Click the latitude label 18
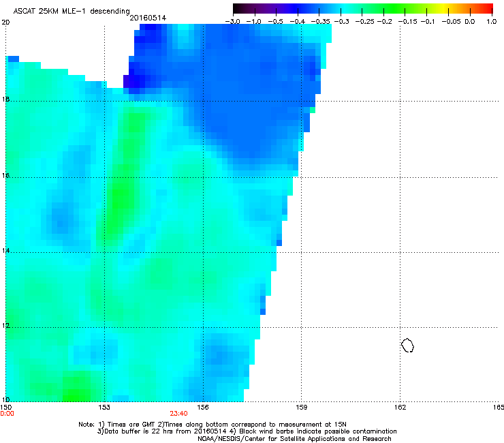Viewport: 504px width, 443px height. [x=5, y=100]
